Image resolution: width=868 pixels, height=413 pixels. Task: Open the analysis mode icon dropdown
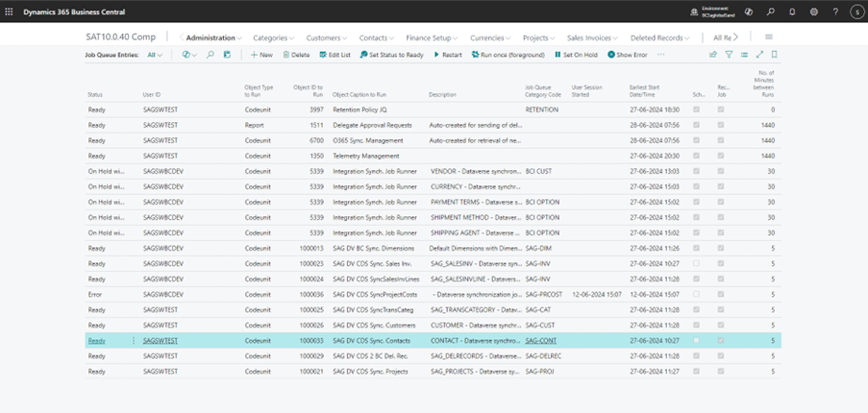[x=189, y=55]
